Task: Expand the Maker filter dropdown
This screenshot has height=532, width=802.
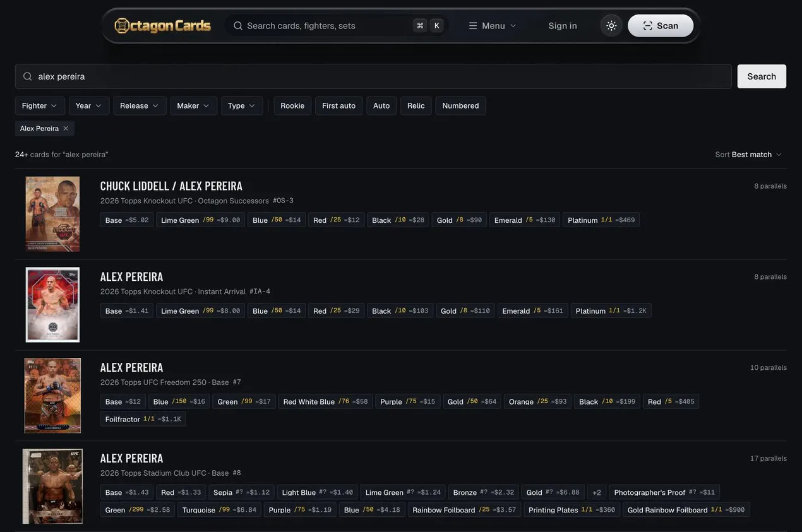Action: click(x=193, y=106)
